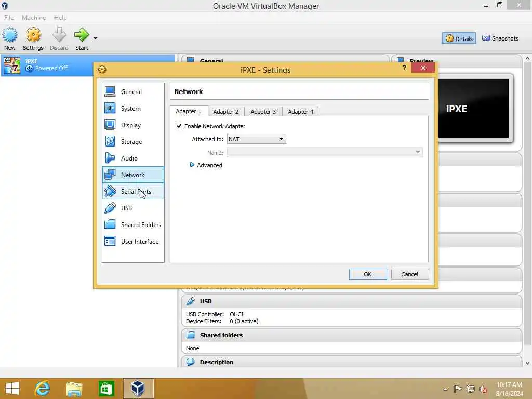Click USB Controller OHCI text

pyautogui.click(x=215, y=314)
